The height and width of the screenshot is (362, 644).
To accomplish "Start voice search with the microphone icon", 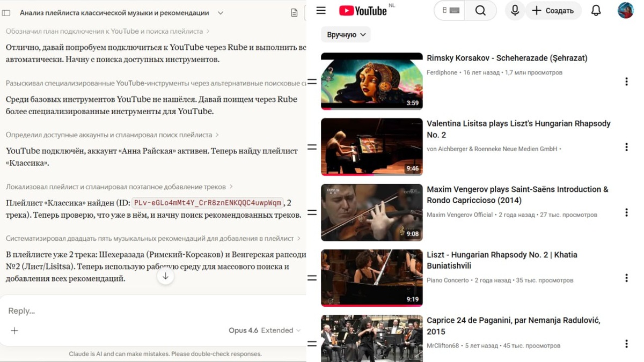I will (x=515, y=10).
